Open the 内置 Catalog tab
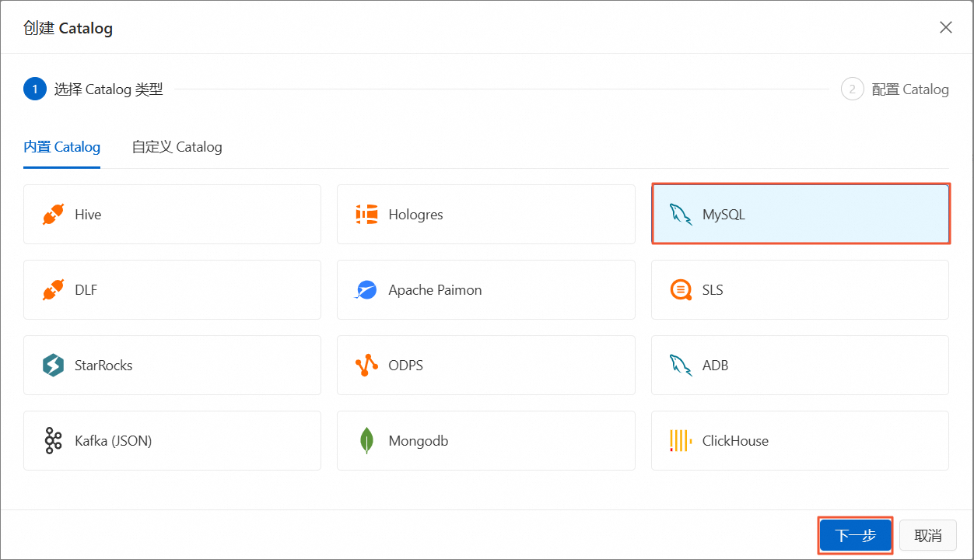The height and width of the screenshot is (560, 974). pos(61,147)
